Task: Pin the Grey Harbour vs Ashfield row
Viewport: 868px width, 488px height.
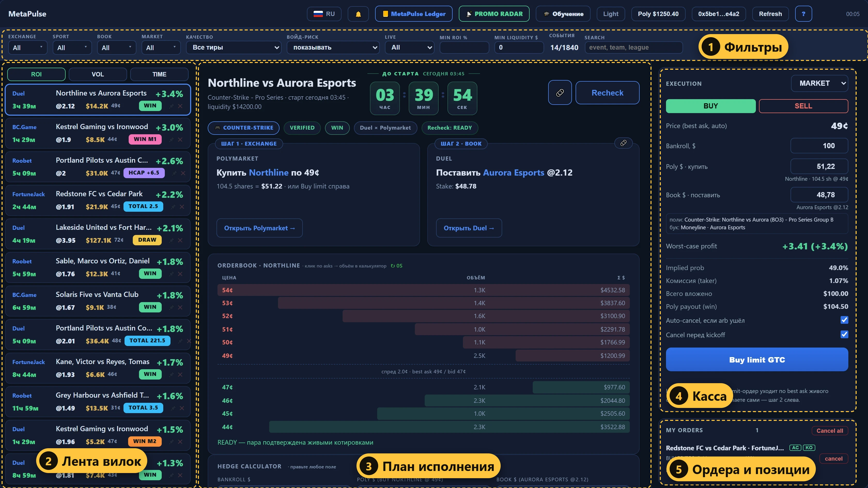Action: [173, 408]
